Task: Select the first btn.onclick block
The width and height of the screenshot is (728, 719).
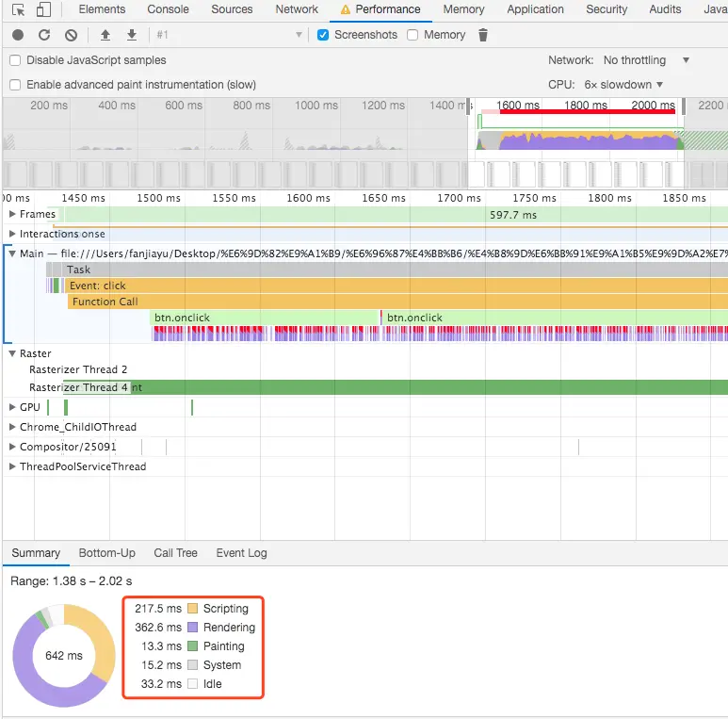Action: (265, 318)
